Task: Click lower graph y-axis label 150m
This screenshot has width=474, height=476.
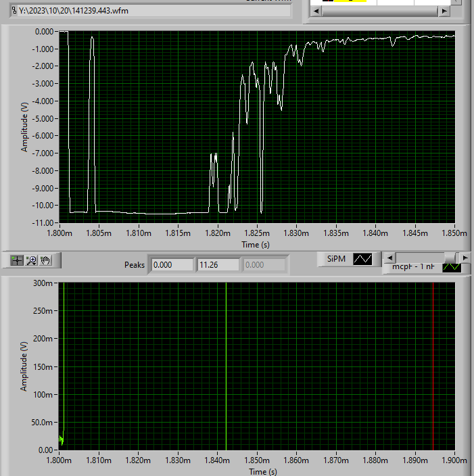Action: tap(43, 366)
